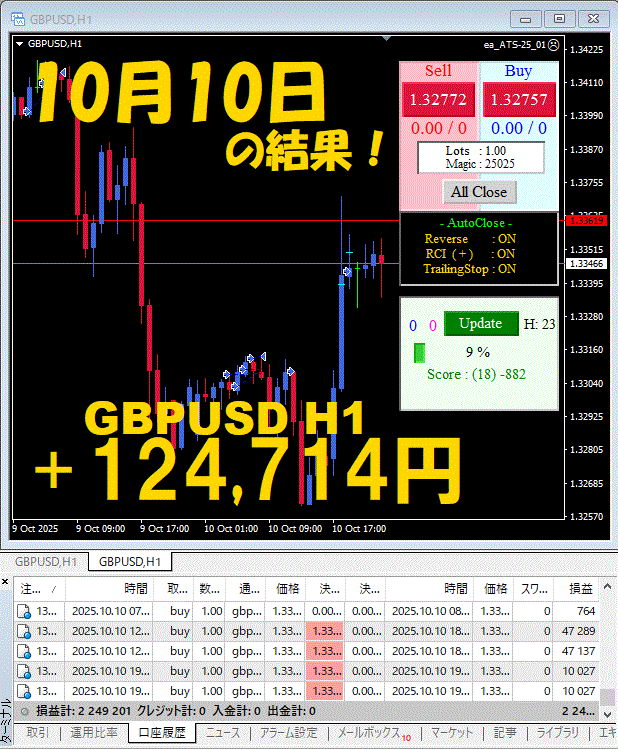Open the メールボックス terminal tab
The width and height of the screenshot is (618, 749).
[374, 733]
